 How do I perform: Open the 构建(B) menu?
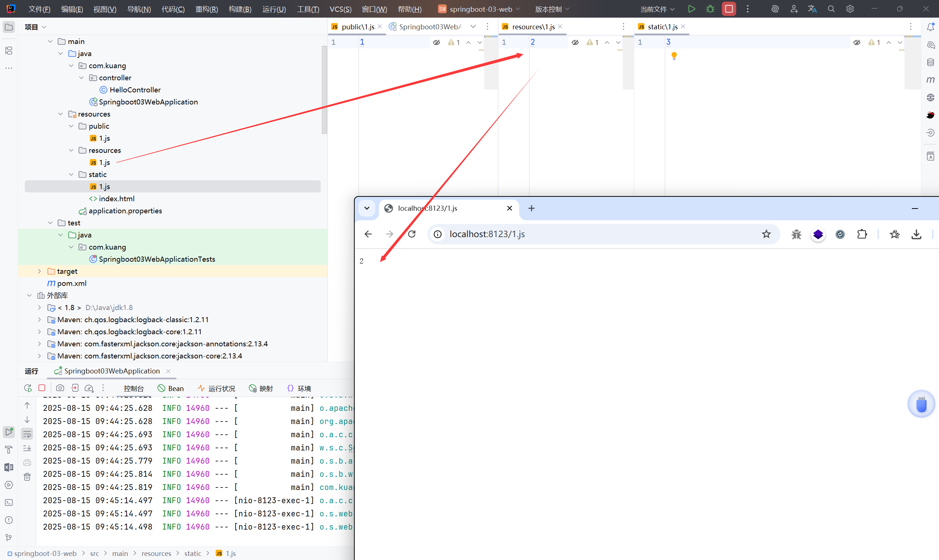click(x=240, y=9)
